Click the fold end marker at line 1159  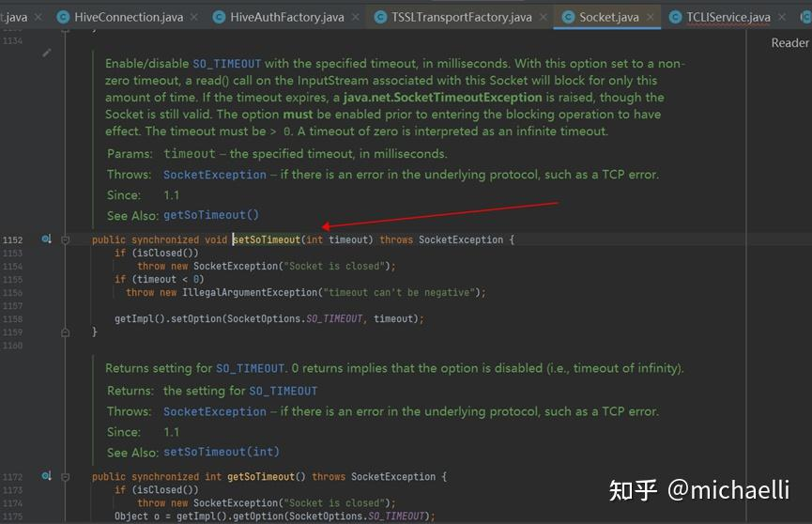pos(66,331)
